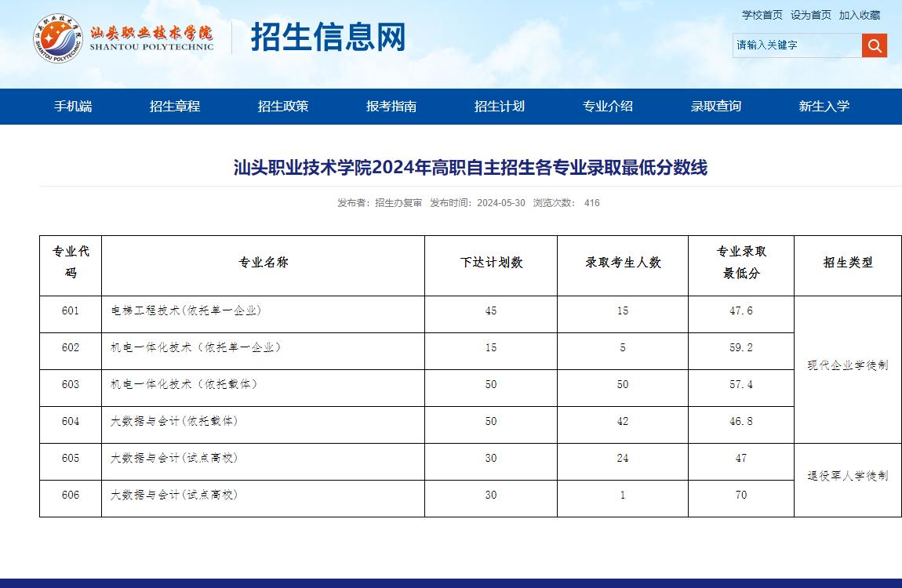
Task: Click the 浏览次数 416 view count
Action: (566, 203)
